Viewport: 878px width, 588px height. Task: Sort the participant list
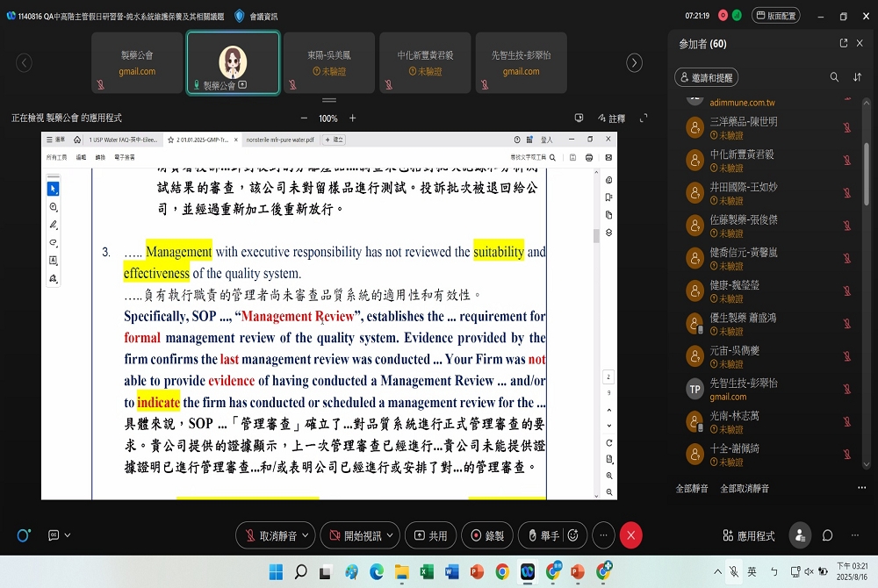[x=858, y=77]
